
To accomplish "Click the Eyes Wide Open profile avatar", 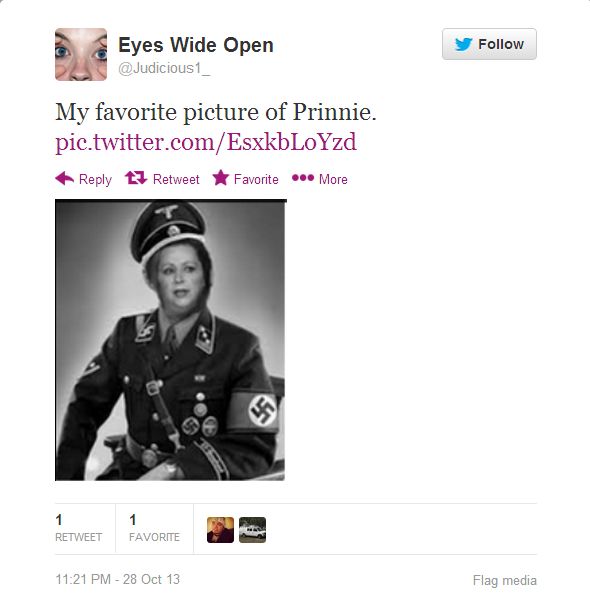I will tap(81, 54).
